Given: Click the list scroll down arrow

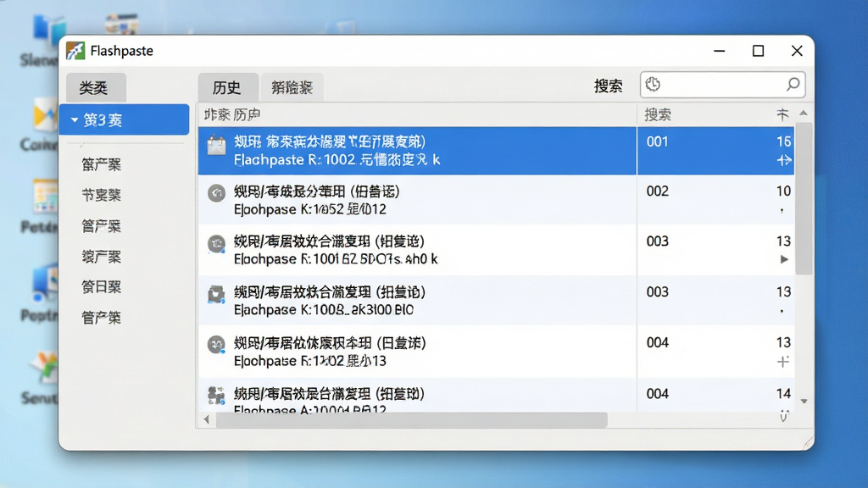Looking at the screenshot, I should [x=804, y=401].
